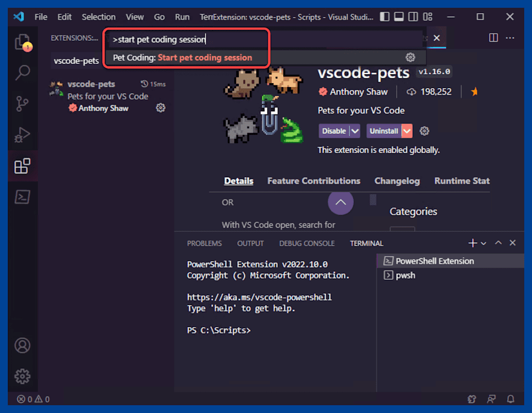Run the Pet Coding: Start pet coding session command
532x413 pixels.
point(187,57)
